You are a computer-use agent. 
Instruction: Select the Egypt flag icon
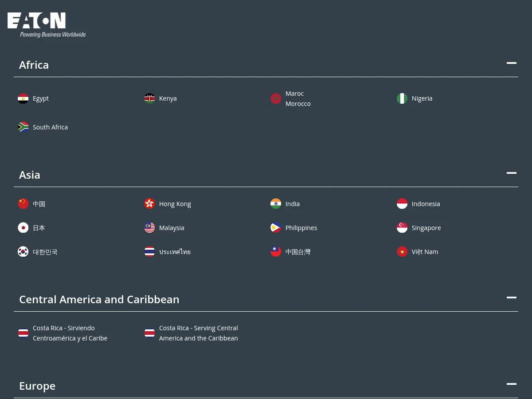[x=23, y=98]
